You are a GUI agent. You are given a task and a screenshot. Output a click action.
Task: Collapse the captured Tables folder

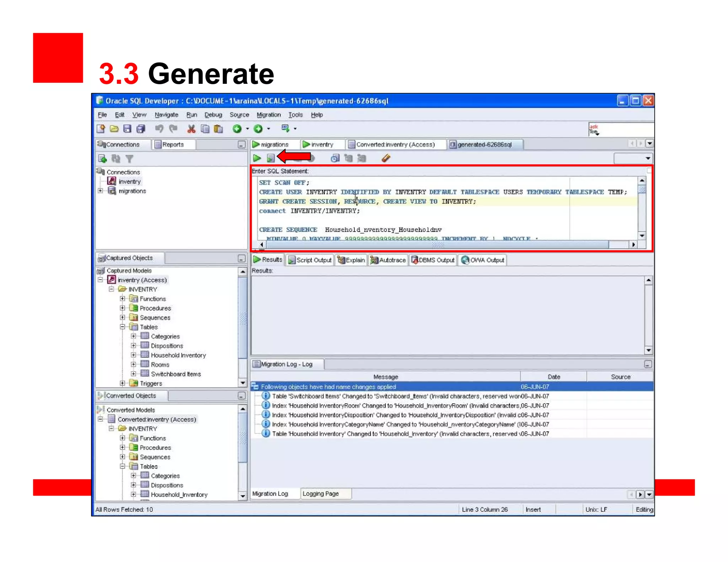123,327
